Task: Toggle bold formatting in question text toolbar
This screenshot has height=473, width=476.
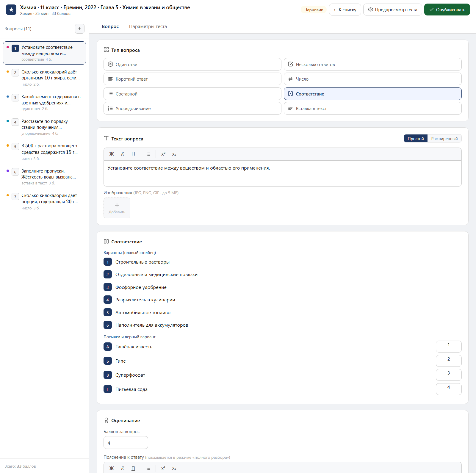Action: 112,154
